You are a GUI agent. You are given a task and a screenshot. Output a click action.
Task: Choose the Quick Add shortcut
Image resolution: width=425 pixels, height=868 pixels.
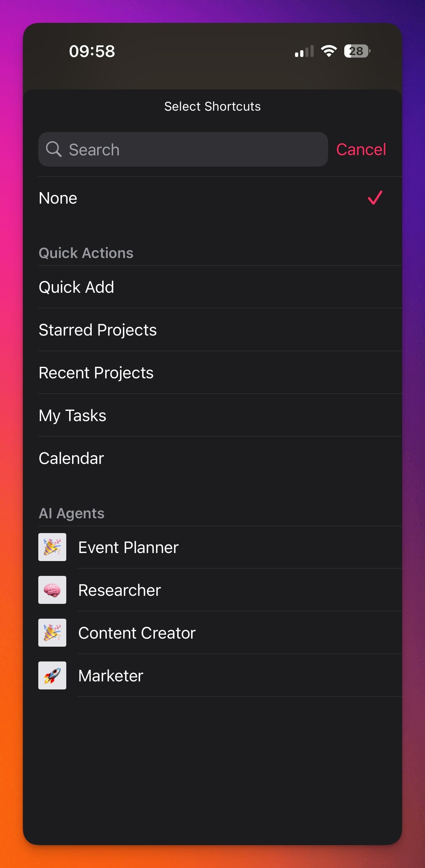pos(77,287)
